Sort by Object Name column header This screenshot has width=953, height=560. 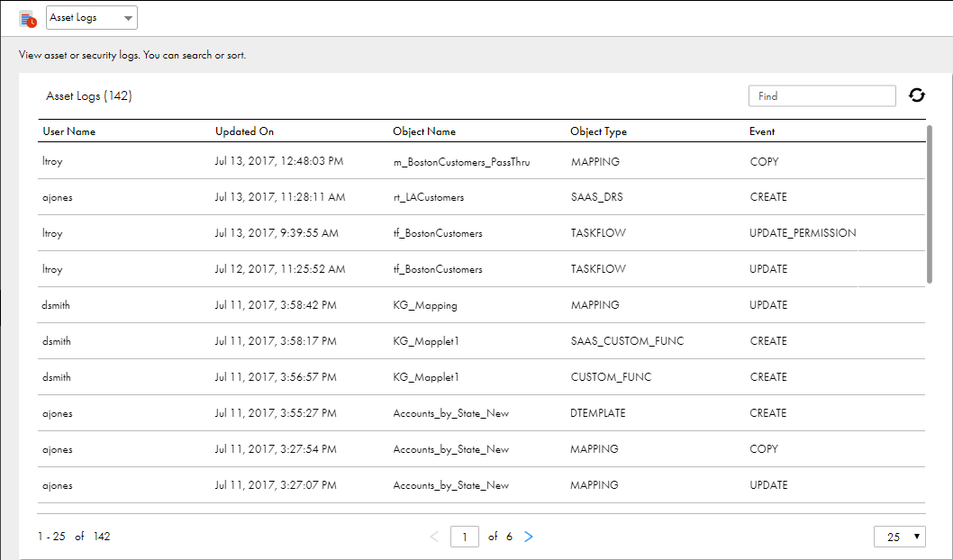[x=424, y=131]
